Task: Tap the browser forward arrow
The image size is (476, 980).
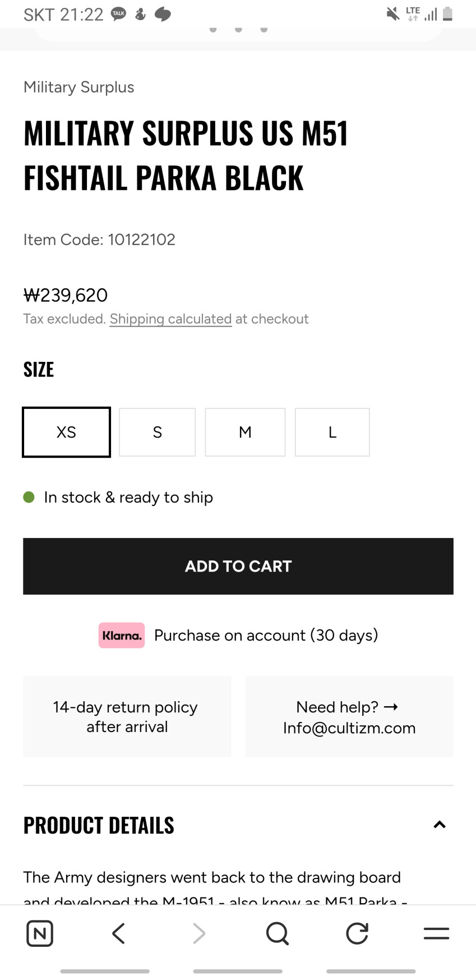Action: click(x=199, y=933)
